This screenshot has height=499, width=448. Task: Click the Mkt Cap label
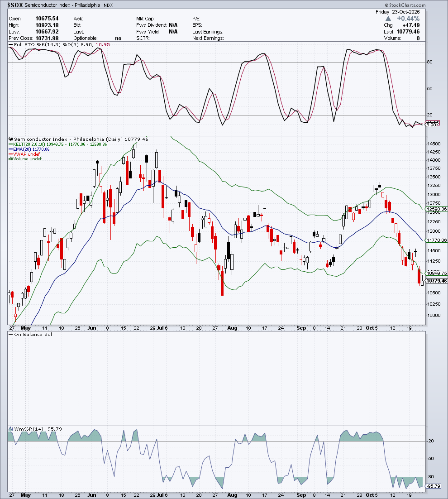(145, 19)
